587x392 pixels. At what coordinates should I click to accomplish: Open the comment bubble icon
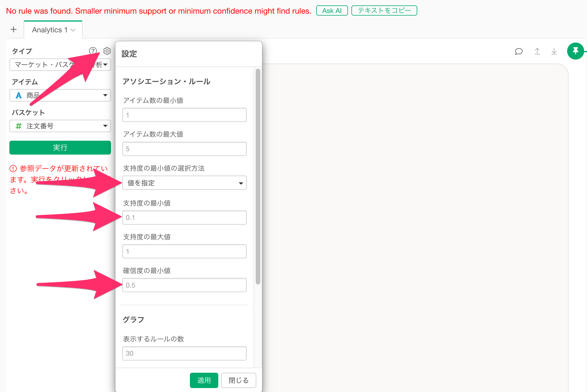pyautogui.click(x=519, y=51)
